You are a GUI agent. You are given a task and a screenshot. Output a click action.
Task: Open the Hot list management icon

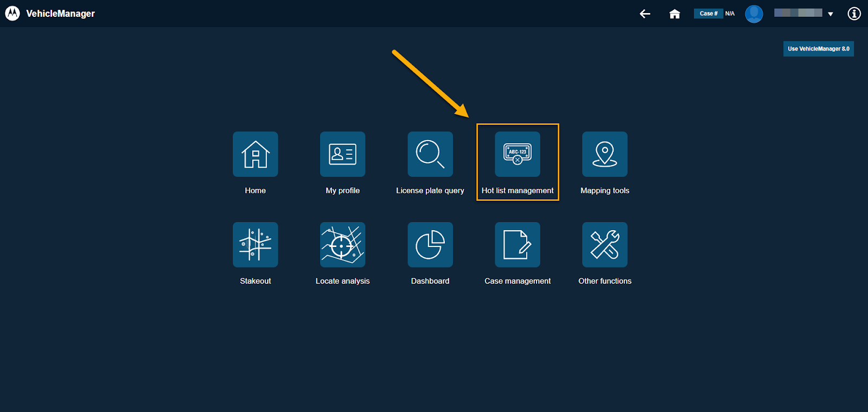tap(518, 154)
